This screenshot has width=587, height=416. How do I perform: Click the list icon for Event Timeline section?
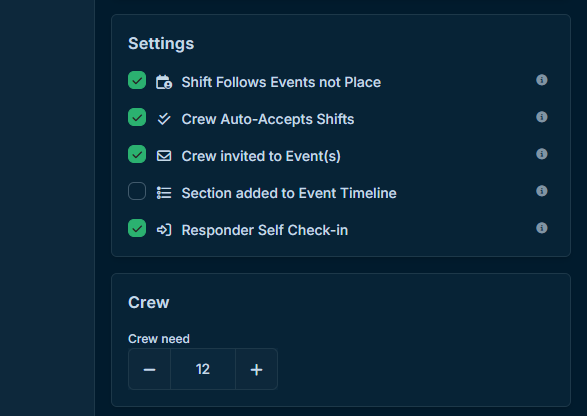(164, 193)
